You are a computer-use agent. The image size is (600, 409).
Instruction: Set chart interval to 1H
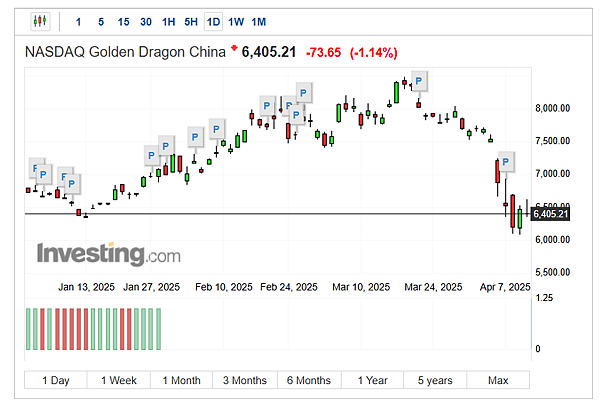point(168,22)
